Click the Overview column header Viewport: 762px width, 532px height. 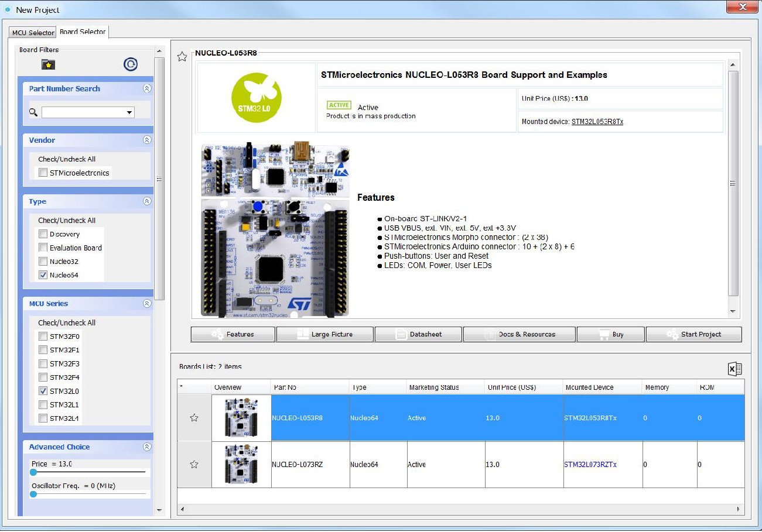click(241, 387)
